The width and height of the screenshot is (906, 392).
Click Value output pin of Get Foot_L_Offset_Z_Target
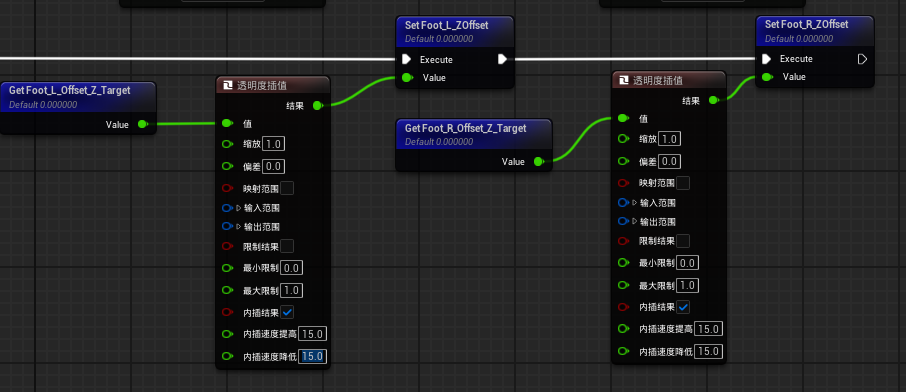[x=143, y=124]
